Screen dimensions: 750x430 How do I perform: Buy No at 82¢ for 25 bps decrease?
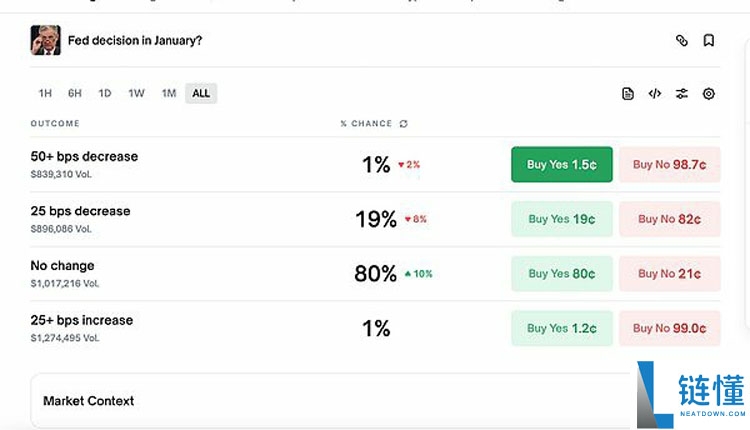point(669,219)
